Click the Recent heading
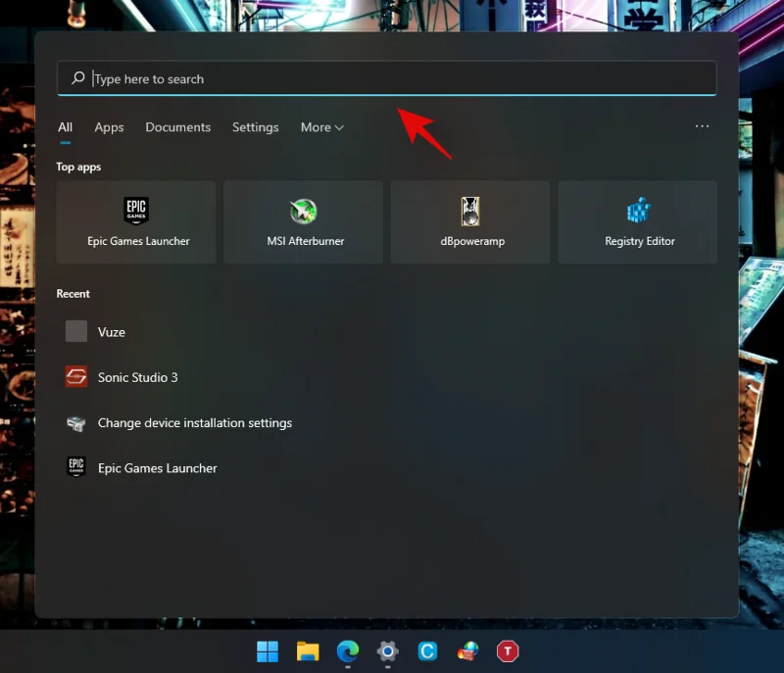This screenshot has width=784, height=673. 73,294
